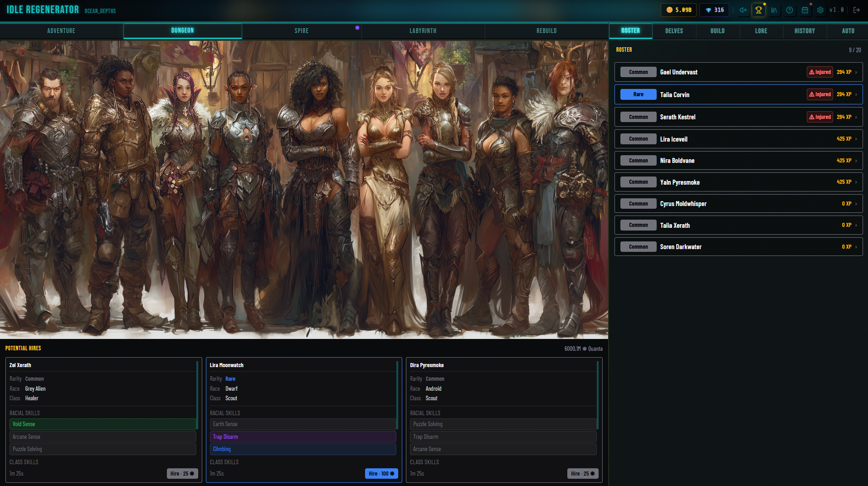This screenshot has width=868, height=486.
Task: Open the Delves panel tab
Action: coord(674,31)
